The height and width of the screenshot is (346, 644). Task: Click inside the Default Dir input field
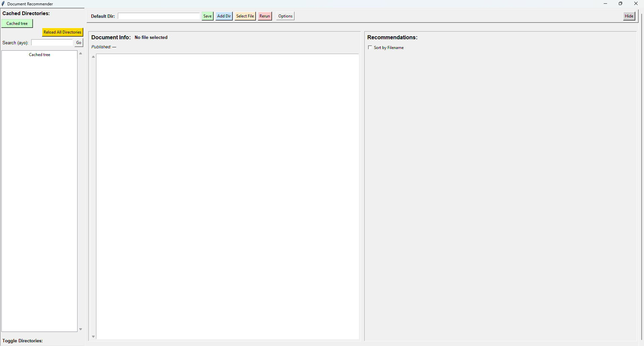pos(158,16)
